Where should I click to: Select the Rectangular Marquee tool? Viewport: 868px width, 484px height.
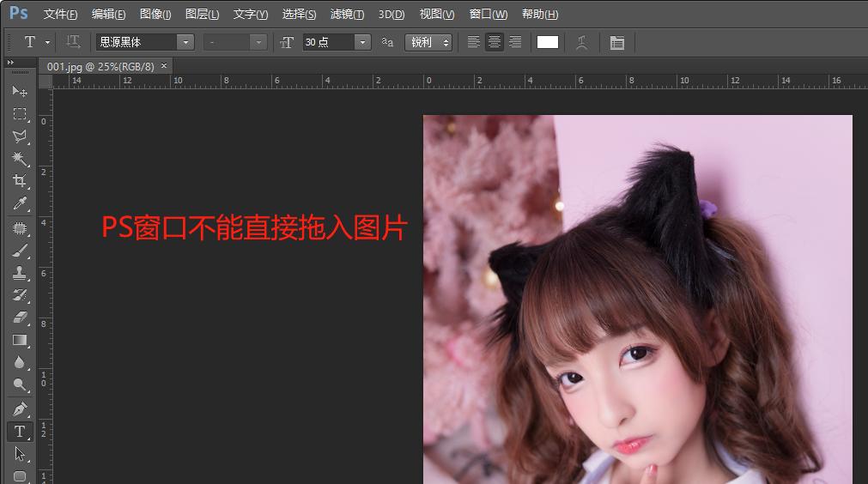tap(20, 114)
